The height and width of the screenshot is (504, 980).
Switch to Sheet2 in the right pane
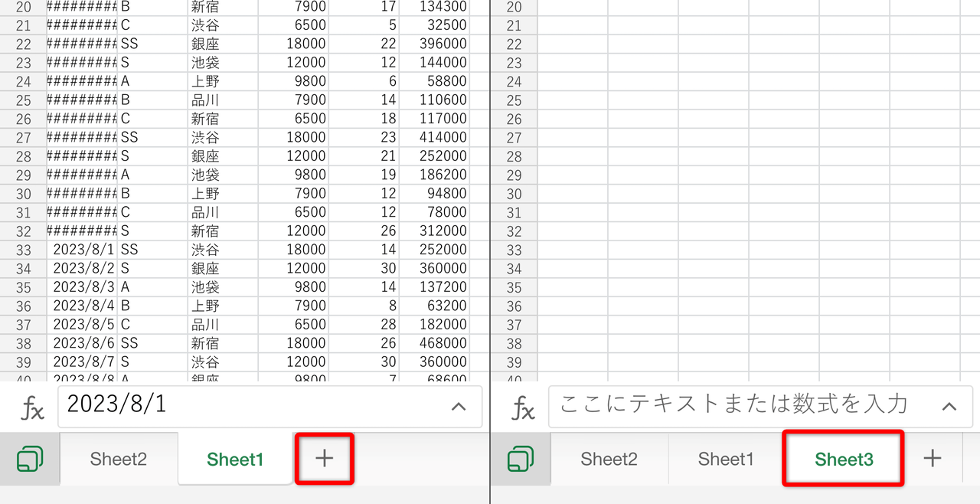(608, 459)
